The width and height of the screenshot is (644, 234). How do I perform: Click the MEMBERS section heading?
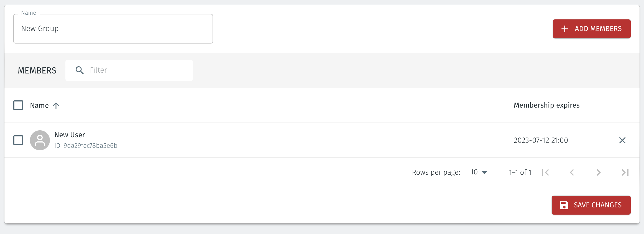(37, 70)
